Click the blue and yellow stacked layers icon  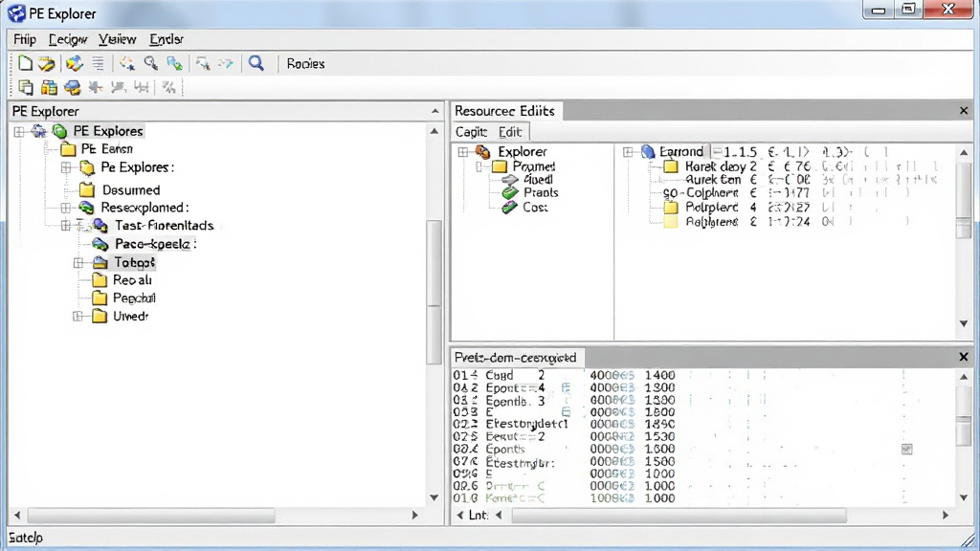point(73,87)
